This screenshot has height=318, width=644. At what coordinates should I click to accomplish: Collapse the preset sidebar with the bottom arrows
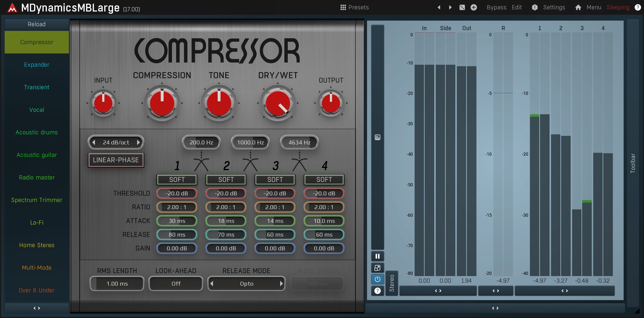point(37,308)
